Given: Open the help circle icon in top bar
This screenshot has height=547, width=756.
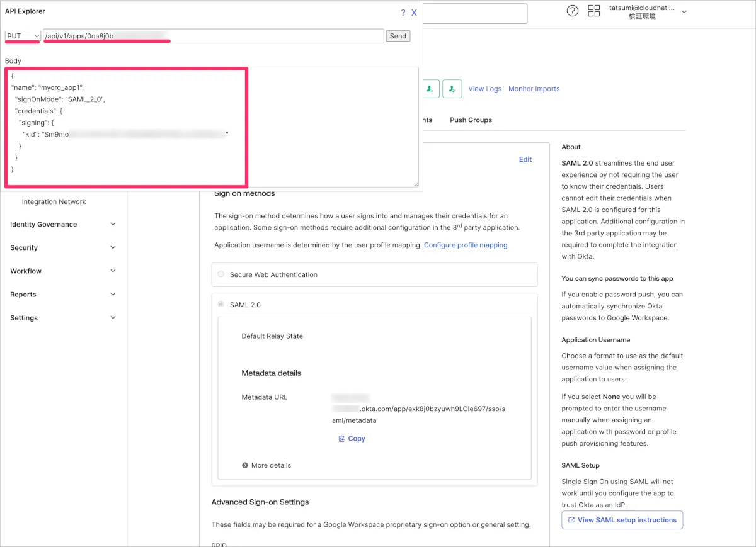Looking at the screenshot, I should (x=572, y=11).
